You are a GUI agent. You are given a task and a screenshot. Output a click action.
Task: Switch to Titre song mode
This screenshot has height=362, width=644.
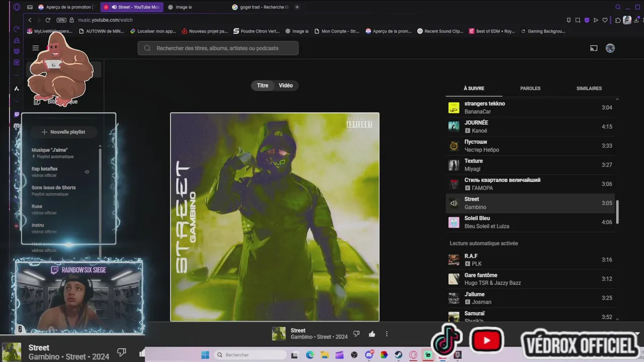263,85
